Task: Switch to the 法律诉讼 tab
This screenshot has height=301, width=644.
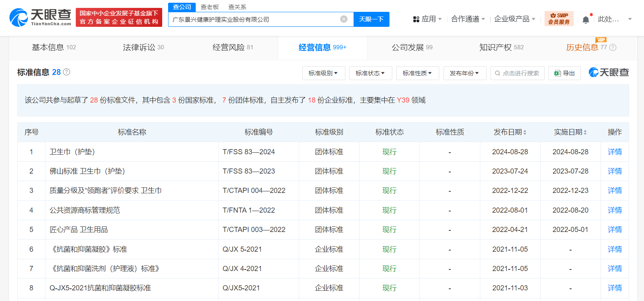Action: tap(143, 48)
